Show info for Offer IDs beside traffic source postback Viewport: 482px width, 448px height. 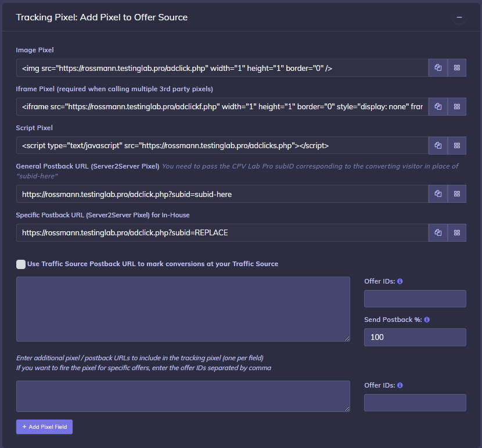coord(400,281)
